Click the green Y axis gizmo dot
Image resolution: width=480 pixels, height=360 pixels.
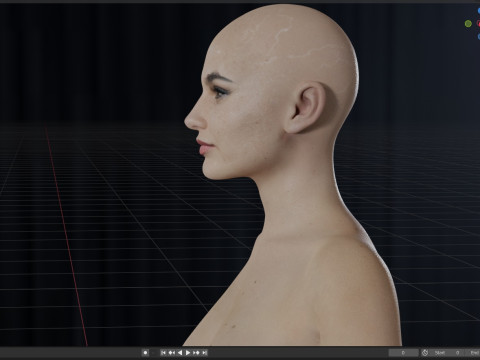pyautogui.click(x=468, y=23)
